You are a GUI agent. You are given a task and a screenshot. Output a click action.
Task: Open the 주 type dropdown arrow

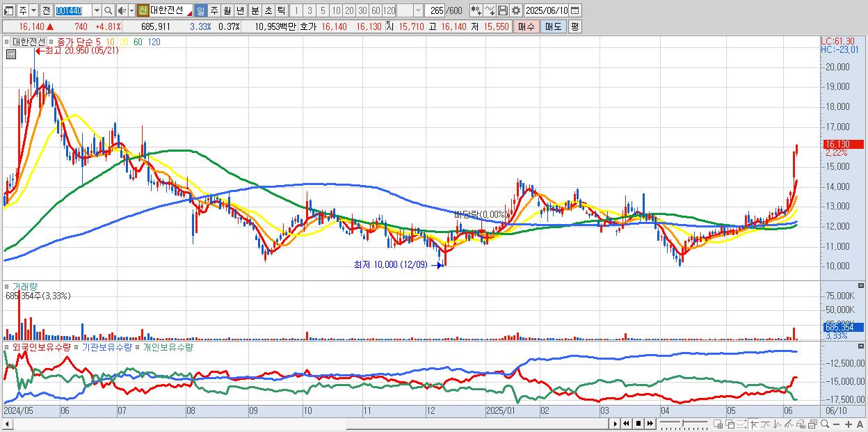(x=33, y=10)
